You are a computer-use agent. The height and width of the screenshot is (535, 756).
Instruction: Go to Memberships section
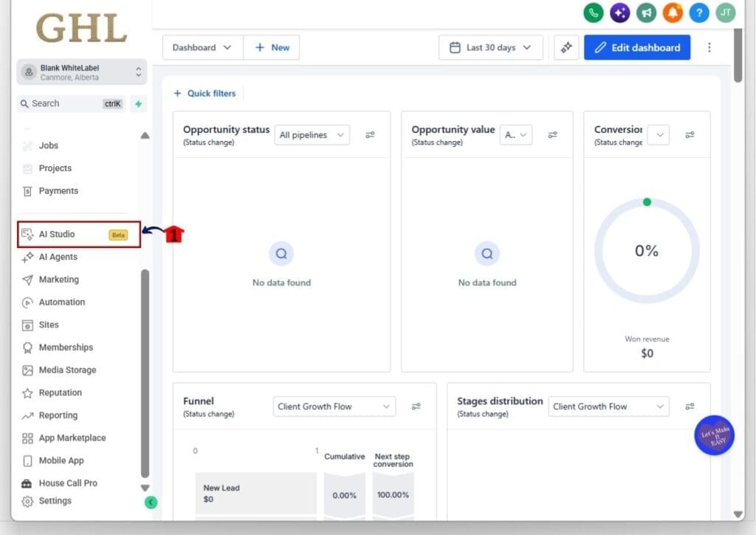tap(66, 347)
